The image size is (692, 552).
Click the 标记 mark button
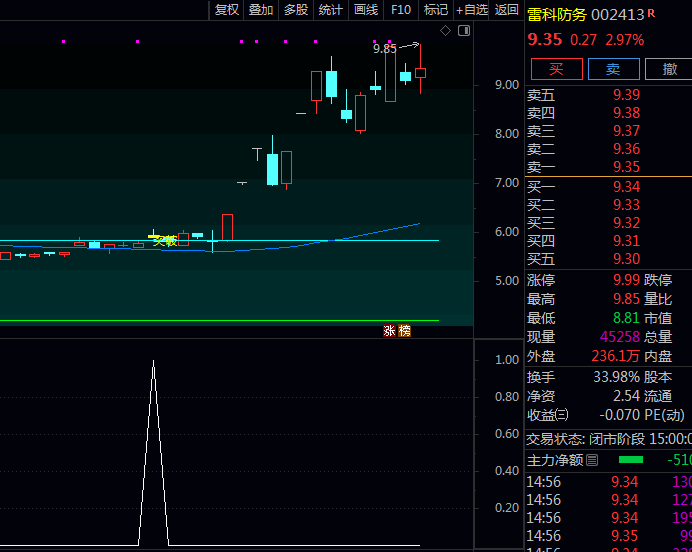click(x=436, y=10)
